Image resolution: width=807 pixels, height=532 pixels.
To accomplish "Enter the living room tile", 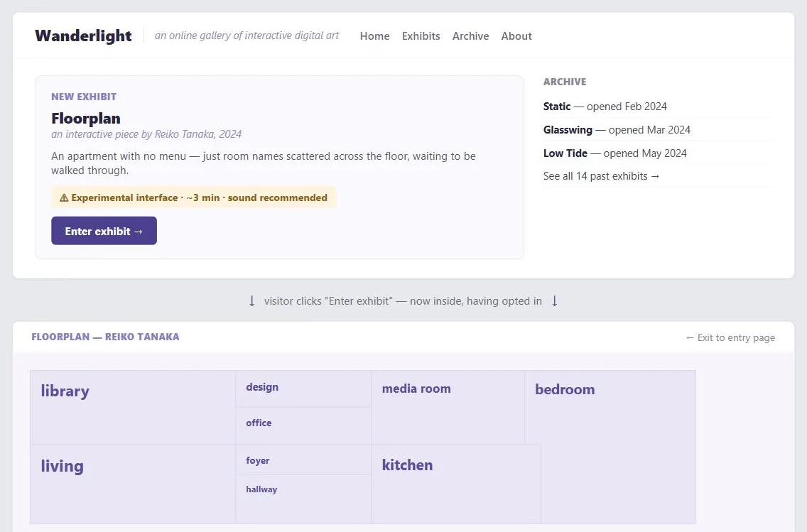I will (133, 484).
